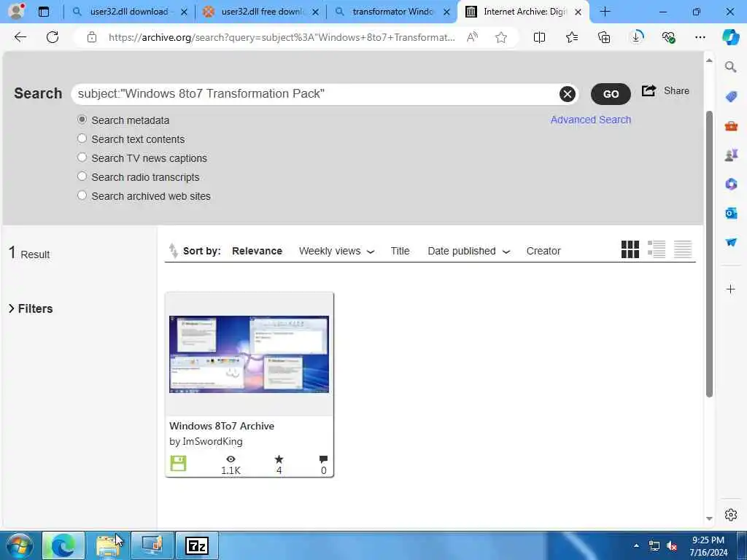Click the Share icon
The width and height of the screenshot is (747, 560).
point(649,90)
